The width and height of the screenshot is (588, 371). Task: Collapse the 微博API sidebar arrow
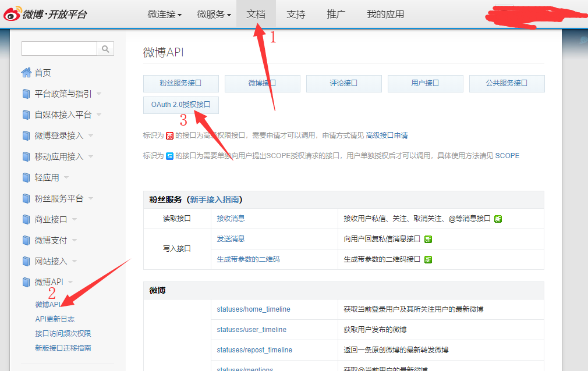(x=70, y=282)
